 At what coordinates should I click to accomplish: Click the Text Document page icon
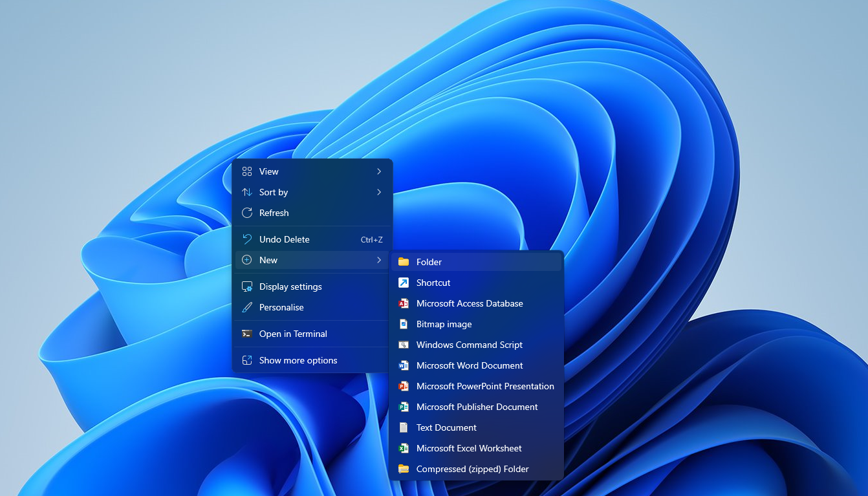point(404,427)
